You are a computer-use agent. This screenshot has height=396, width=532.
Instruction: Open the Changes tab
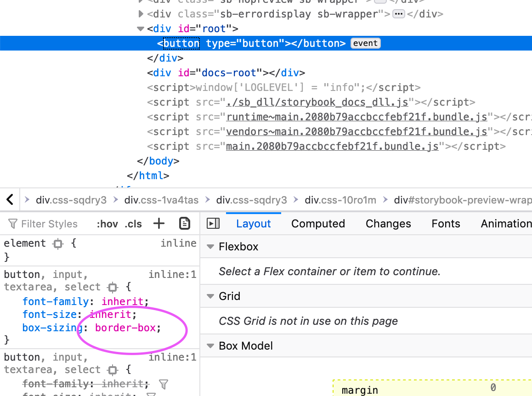click(388, 224)
